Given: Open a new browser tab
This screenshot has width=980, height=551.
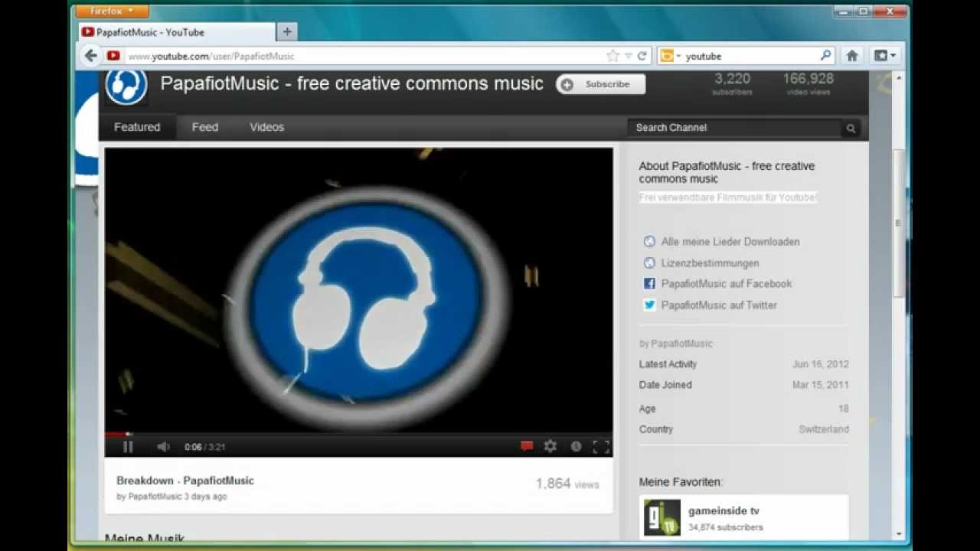Looking at the screenshot, I should click(x=287, y=32).
